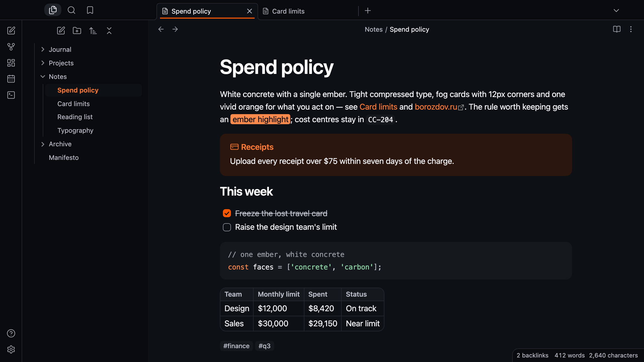644x362 pixels.
Task: Uncheck 'Freeze the lost travel card'
Action: tap(227, 213)
